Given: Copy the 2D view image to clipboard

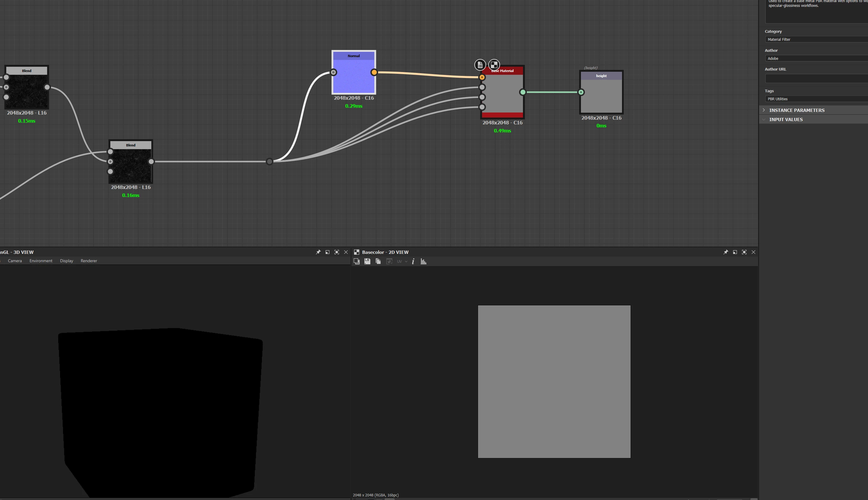Looking at the screenshot, I should coord(378,261).
